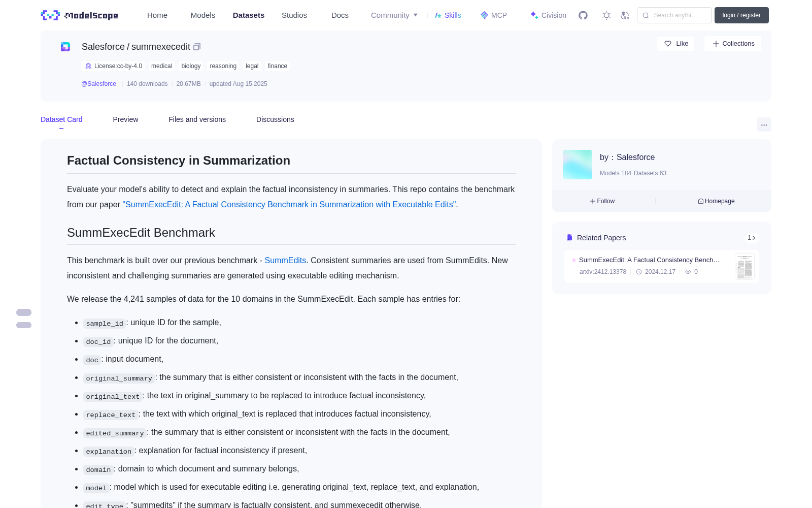Switch language with the translate icon

(x=625, y=15)
